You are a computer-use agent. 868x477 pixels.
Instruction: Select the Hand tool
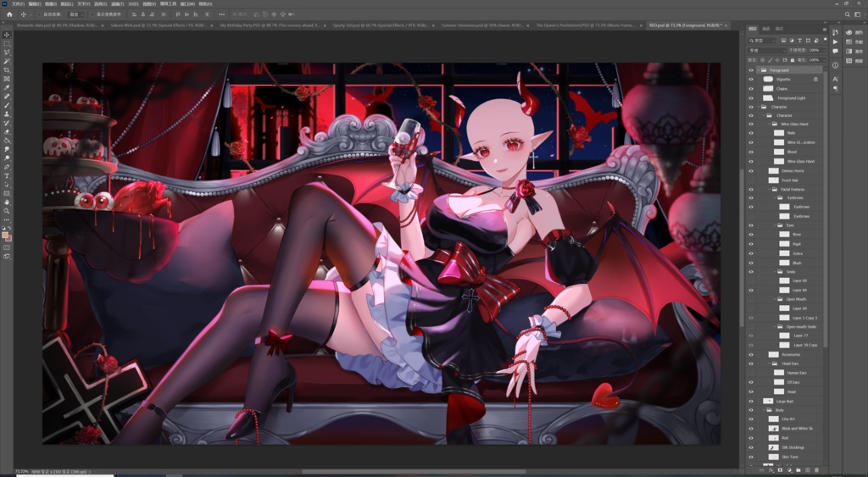pos(7,202)
